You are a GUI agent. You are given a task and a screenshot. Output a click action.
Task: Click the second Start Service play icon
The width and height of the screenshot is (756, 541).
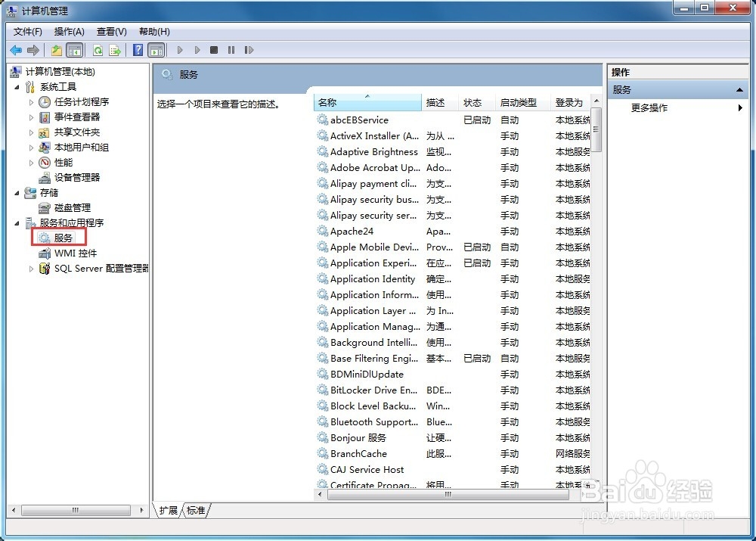[x=197, y=50]
